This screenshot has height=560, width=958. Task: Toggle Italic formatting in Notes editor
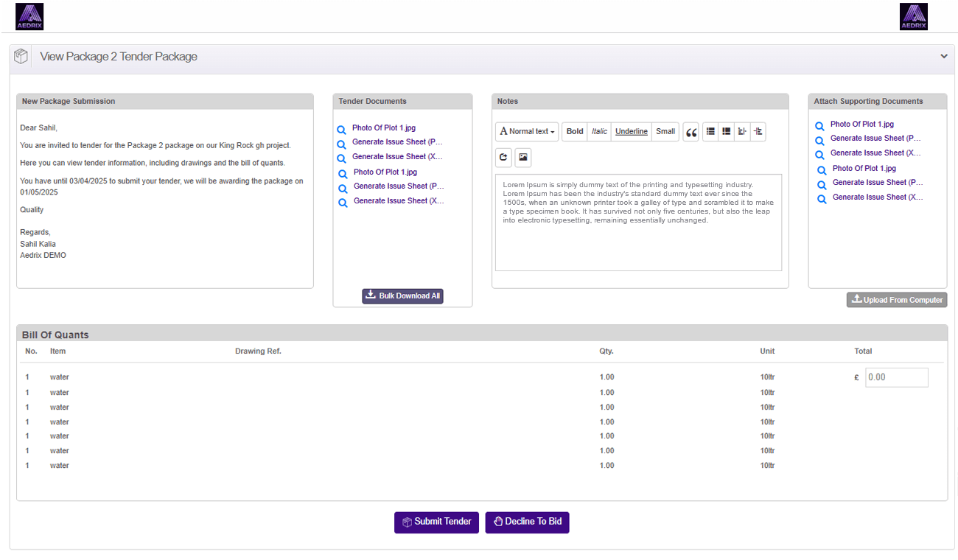600,132
